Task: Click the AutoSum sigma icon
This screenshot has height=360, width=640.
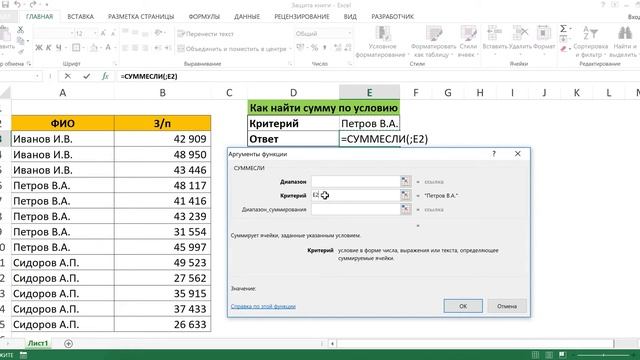Action: 563,29
